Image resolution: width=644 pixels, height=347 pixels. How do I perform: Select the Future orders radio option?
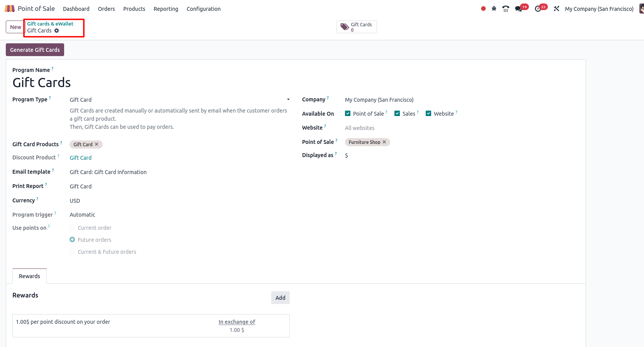(72, 239)
